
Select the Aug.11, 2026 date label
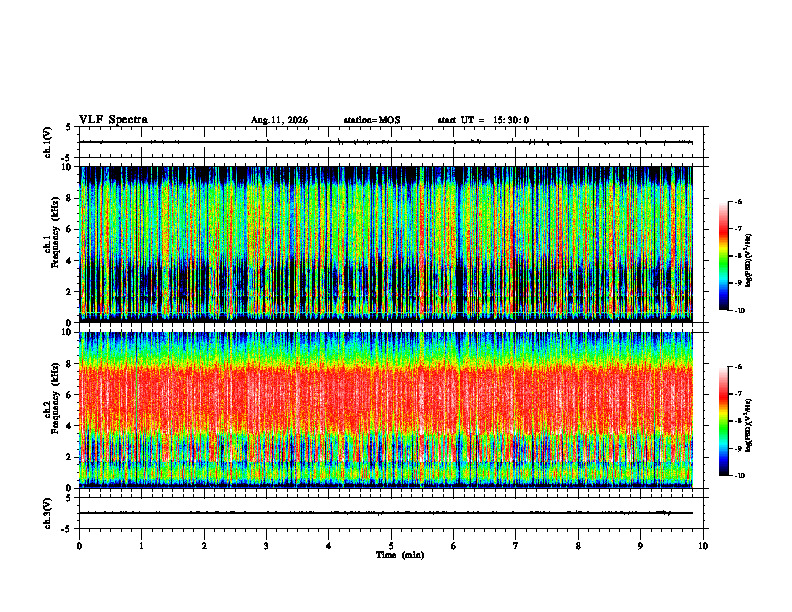click(279, 120)
